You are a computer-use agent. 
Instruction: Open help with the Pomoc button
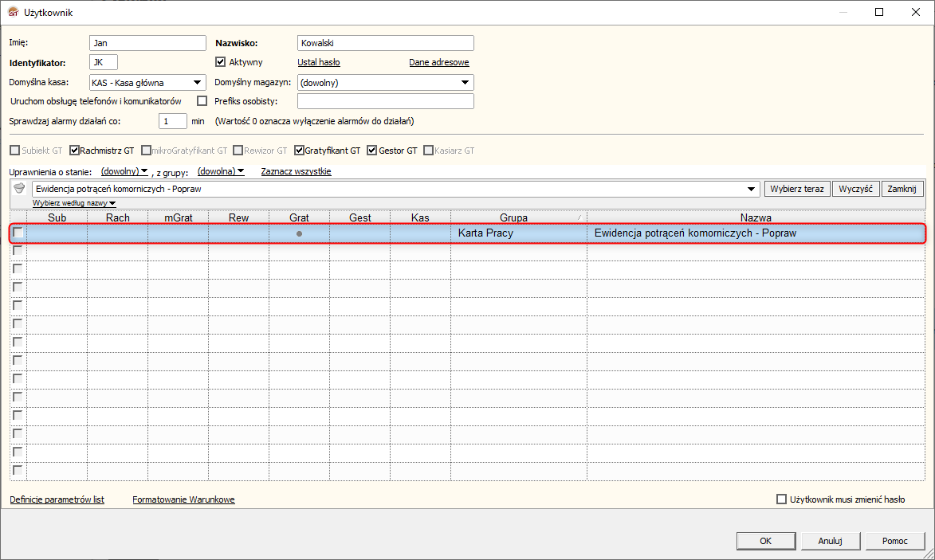pos(895,541)
